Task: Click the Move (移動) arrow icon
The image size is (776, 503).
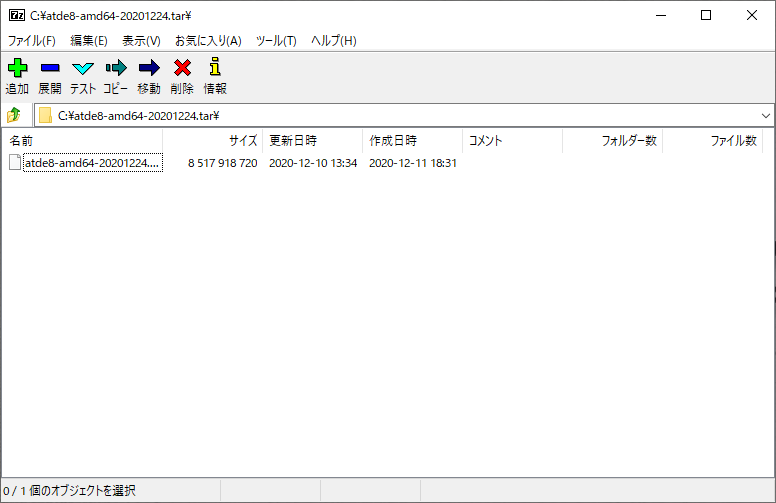Action: [x=149, y=69]
